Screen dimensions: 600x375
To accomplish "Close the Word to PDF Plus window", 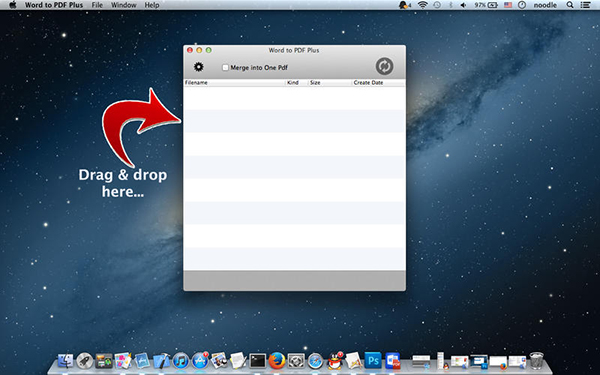I will pos(190,50).
